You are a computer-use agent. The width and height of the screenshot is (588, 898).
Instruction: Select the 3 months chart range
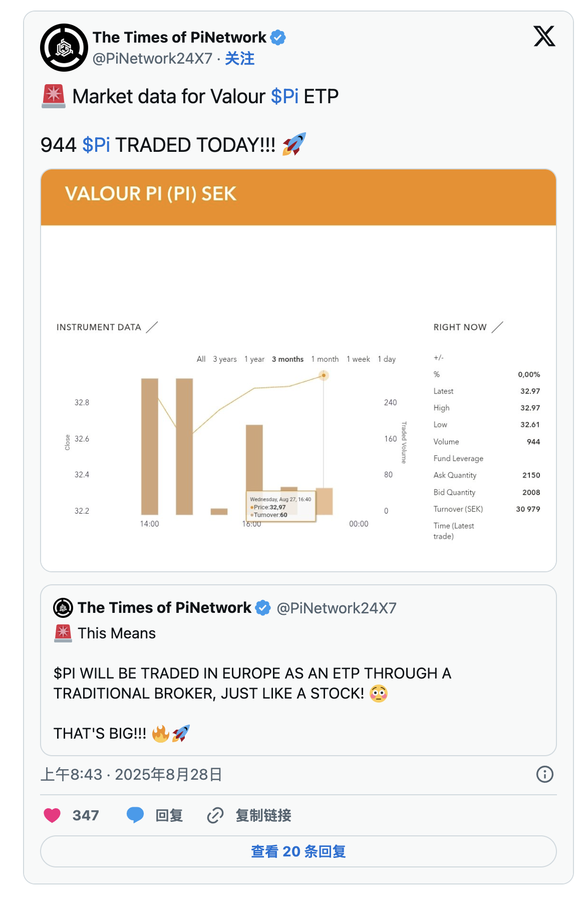pyautogui.click(x=287, y=359)
